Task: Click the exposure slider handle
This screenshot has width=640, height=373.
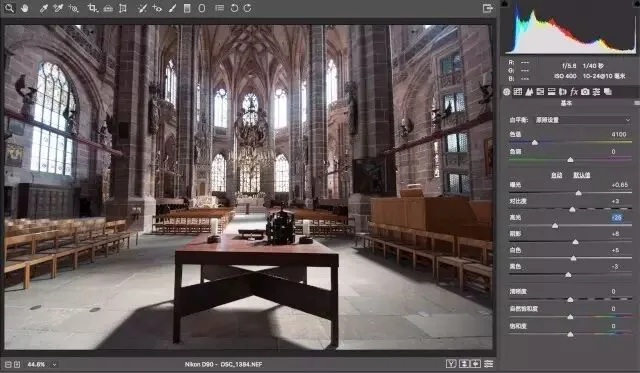Action: (x=578, y=193)
